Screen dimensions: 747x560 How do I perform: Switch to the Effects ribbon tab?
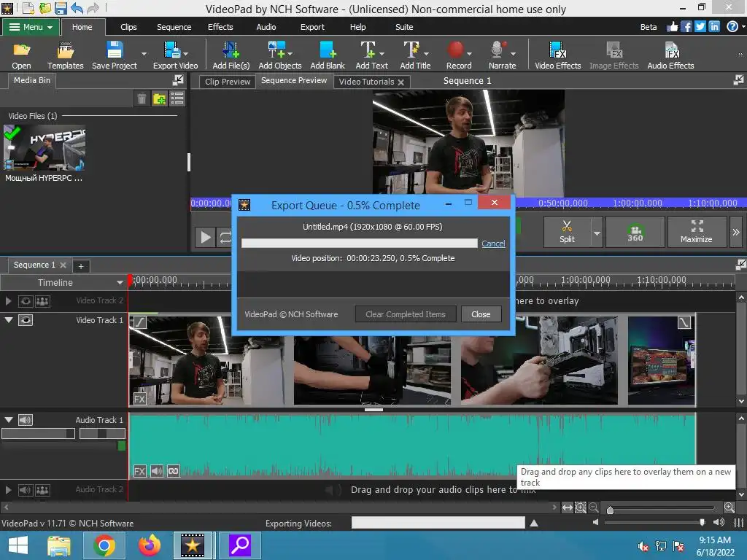(220, 27)
